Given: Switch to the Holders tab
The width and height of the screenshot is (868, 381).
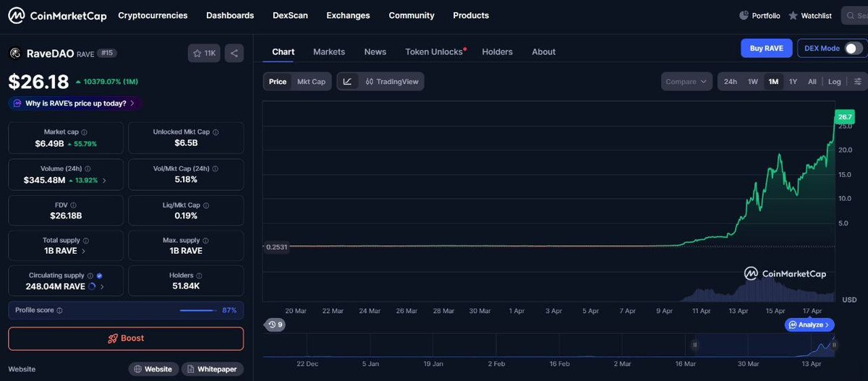Looking at the screenshot, I should pyautogui.click(x=498, y=52).
